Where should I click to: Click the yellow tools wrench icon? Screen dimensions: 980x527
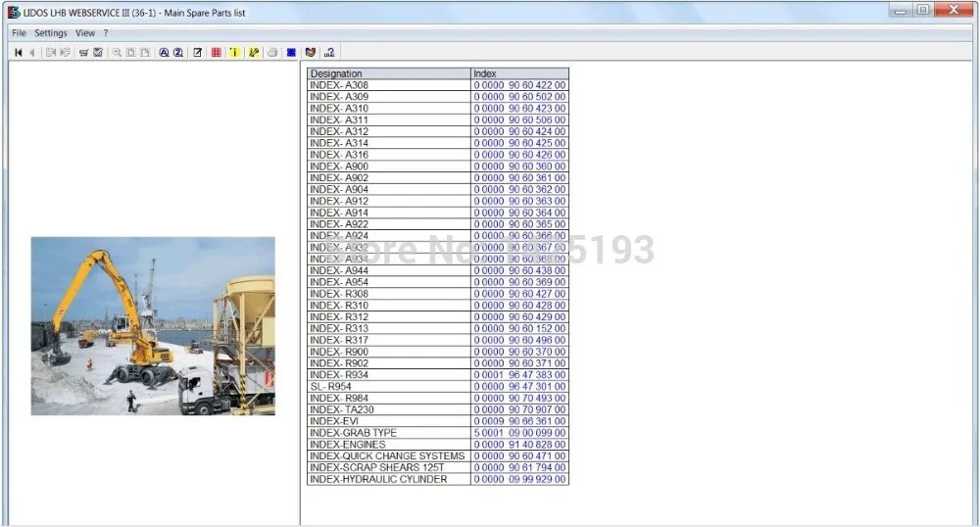253,53
